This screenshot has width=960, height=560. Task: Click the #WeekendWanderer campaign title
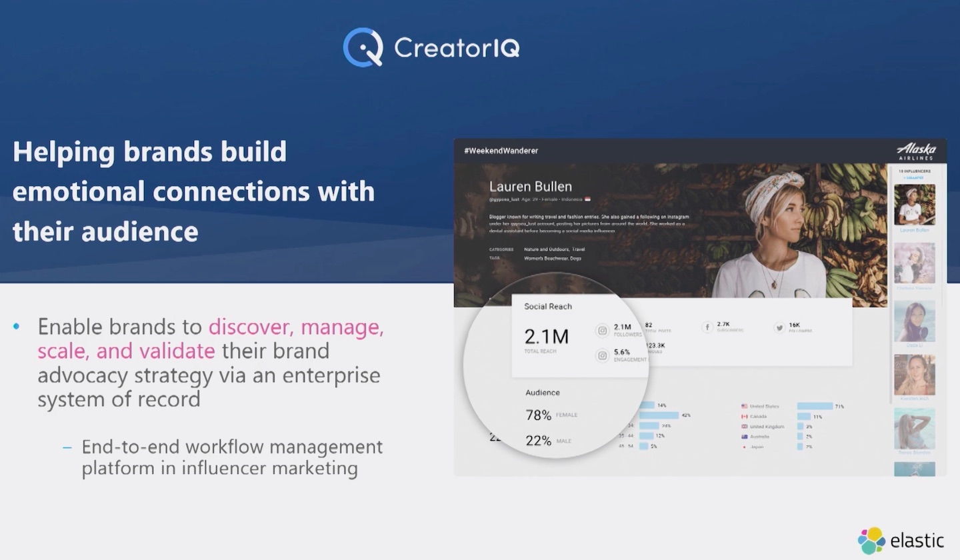501,151
